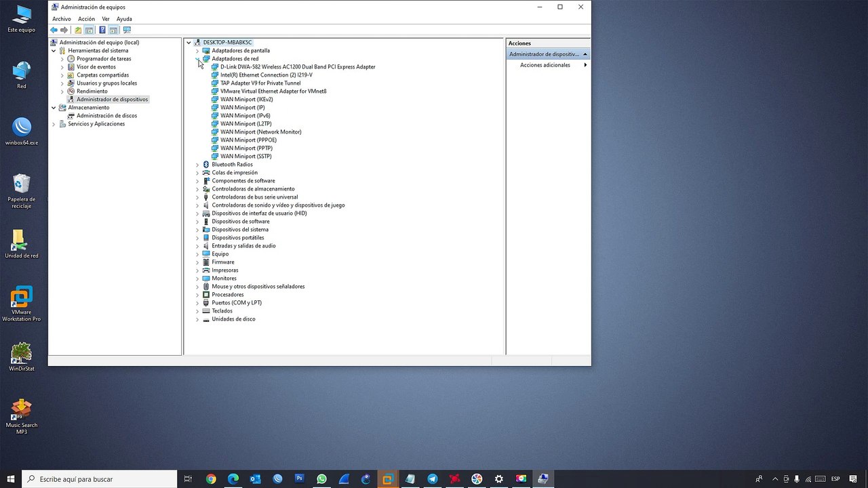
Task: Open Carpetas compartidas in the console tree
Action: click(x=102, y=75)
